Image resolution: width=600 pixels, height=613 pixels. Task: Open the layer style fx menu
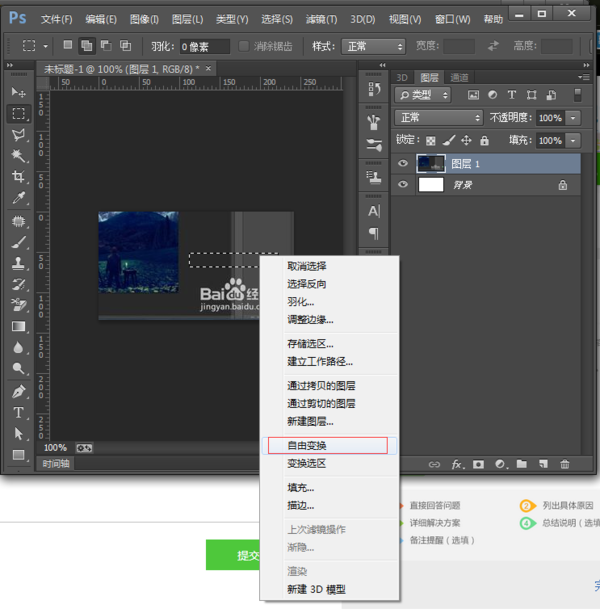point(457,464)
